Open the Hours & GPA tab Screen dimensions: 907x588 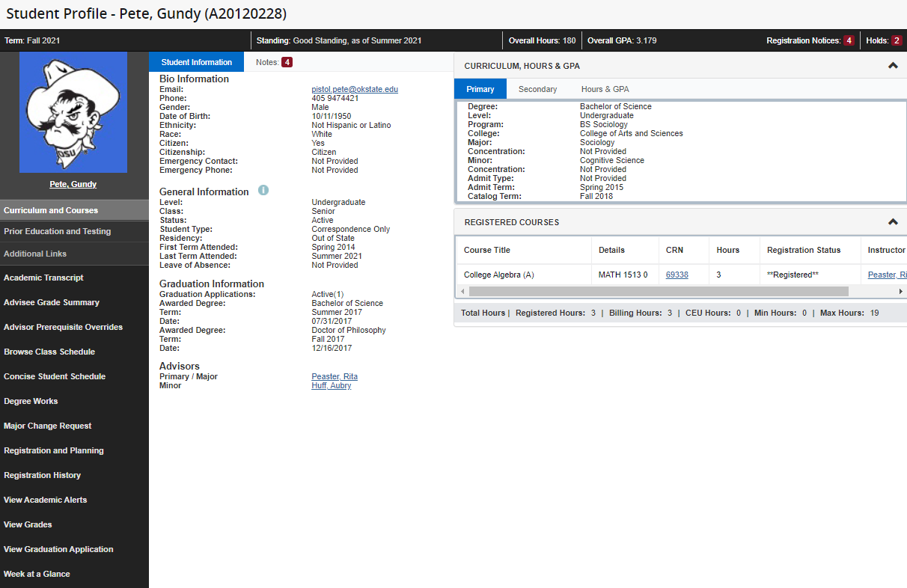coord(605,88)
